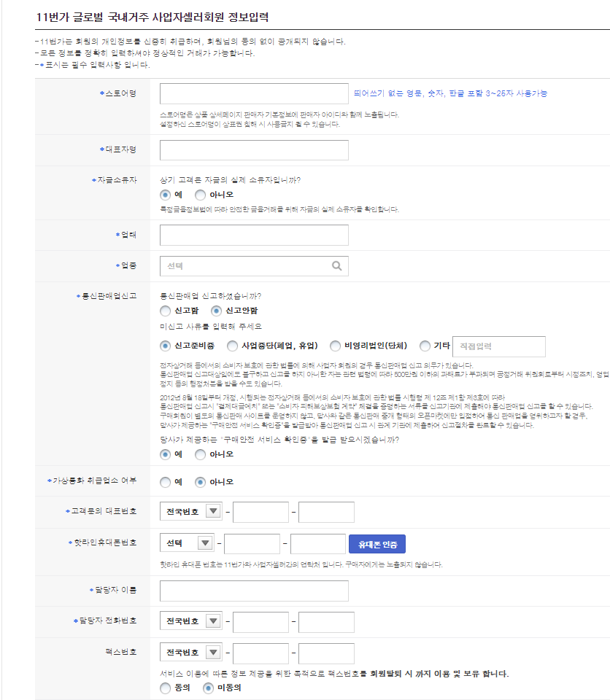Click last number field of 고객문의 대표번호
The width and height of the screenshot is (610, 700).
[x=326, y=512]
